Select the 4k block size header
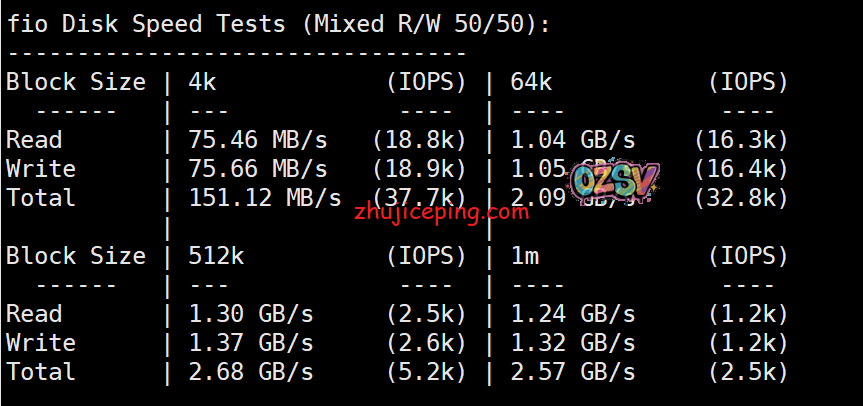 202,82
